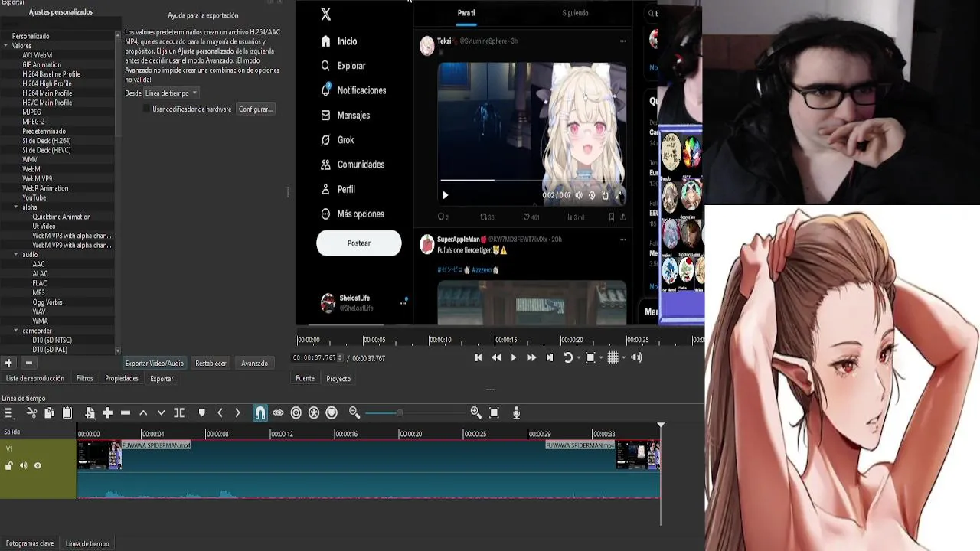Click the Exportar Video/Audio button
Image resolution: width=980 pixels, height=551 pixels.
pos(155,364)
